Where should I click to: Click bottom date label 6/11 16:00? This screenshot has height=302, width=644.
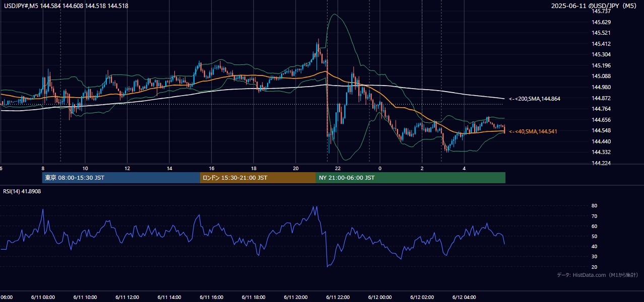coord(212,297)
